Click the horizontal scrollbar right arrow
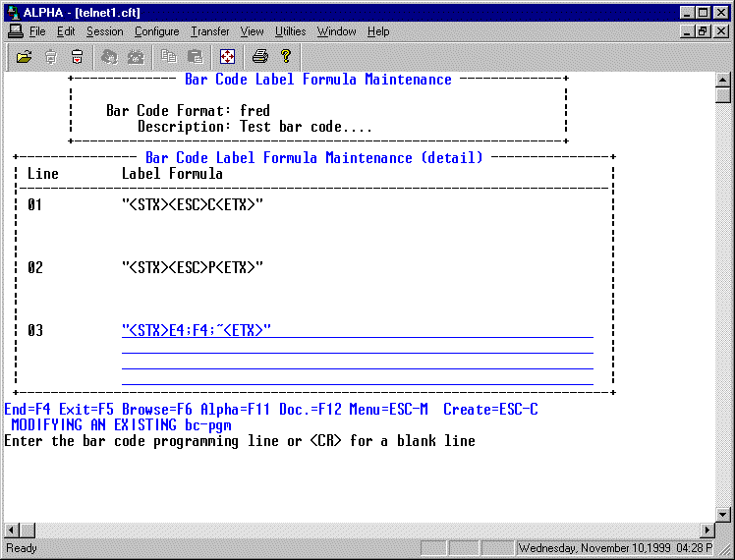 (707, 531)
